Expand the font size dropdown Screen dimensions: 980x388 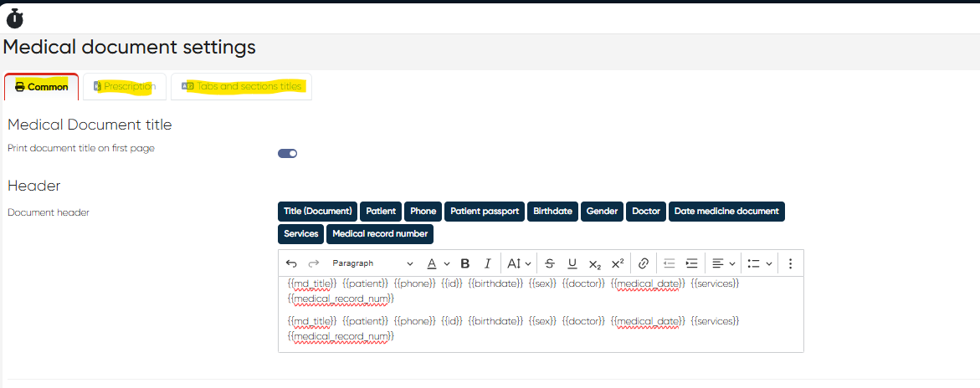pyautogui.click(x=520, y=263)
